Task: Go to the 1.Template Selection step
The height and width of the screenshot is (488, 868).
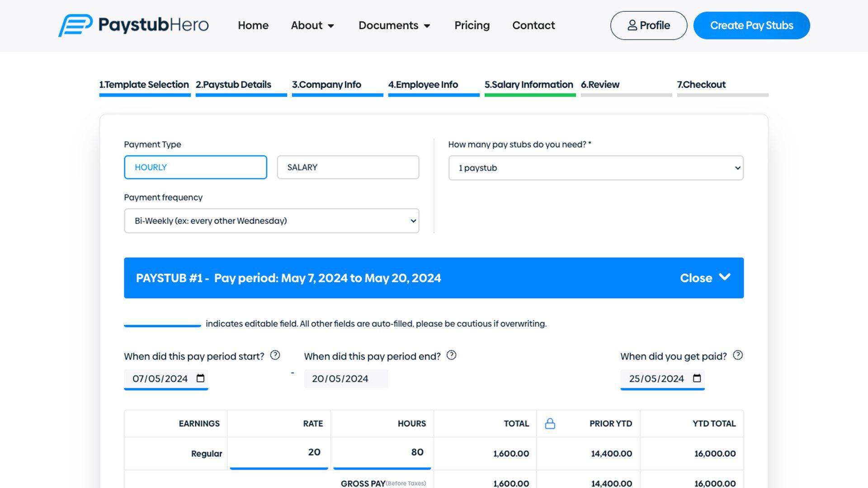Action: click(x=145, y=87)
